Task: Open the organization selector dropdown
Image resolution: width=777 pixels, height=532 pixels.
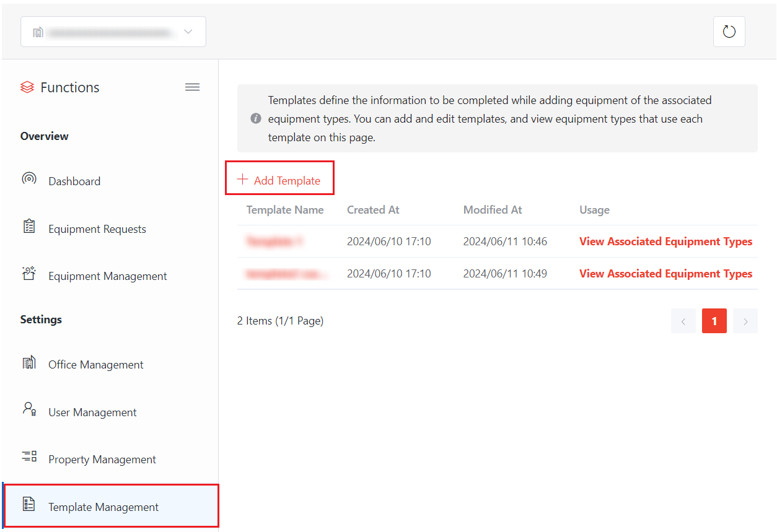Action: click(113, 32)
